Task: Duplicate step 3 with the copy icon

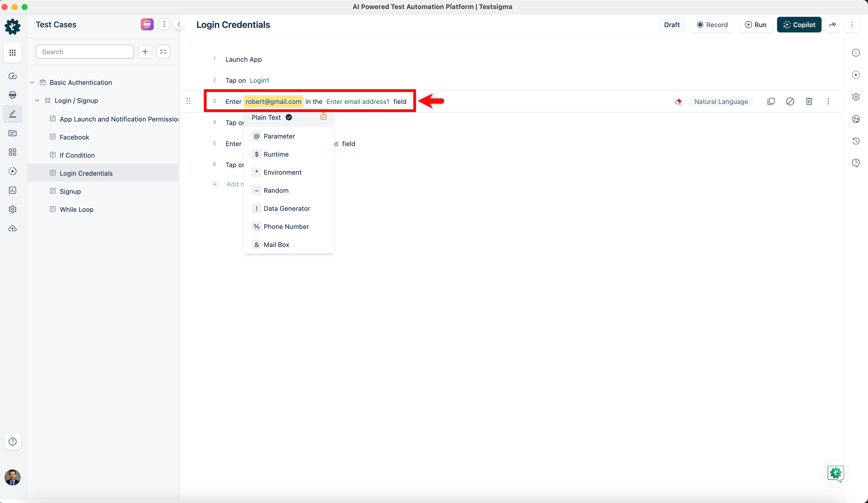Action: coord(771,101)
